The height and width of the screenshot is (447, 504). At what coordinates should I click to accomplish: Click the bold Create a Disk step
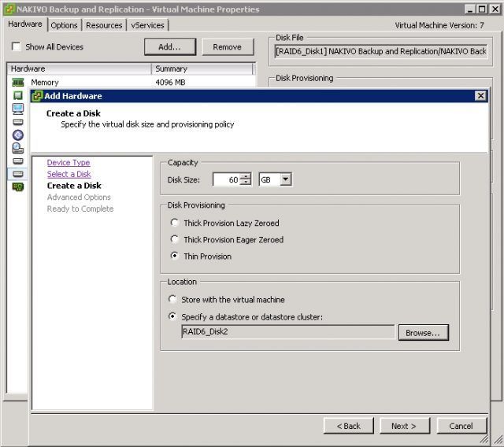pyautogui.click(x=74, y=186)
